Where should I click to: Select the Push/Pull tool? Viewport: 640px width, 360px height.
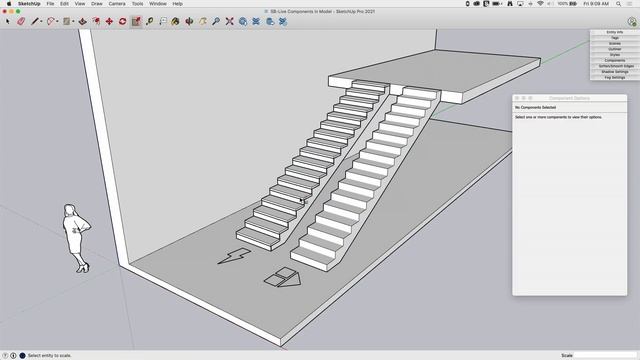82,21
